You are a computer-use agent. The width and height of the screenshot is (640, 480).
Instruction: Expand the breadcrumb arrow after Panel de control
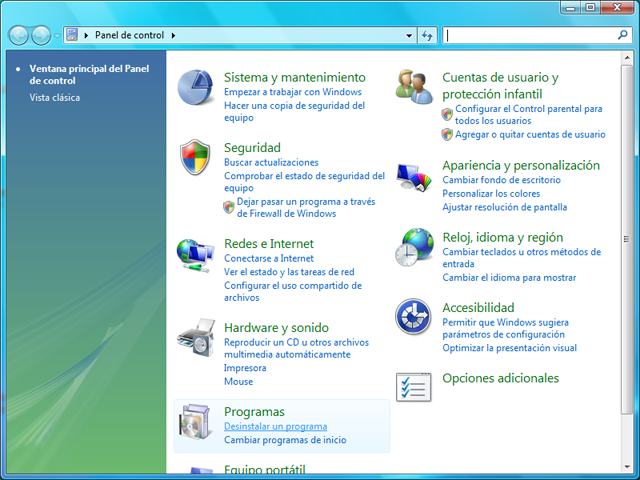tap(174, 36)
